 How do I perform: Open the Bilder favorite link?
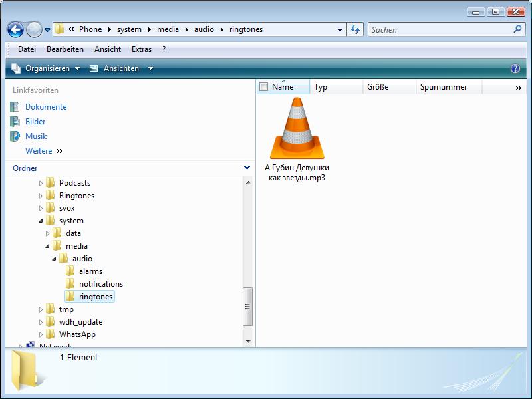coord(35,122)
